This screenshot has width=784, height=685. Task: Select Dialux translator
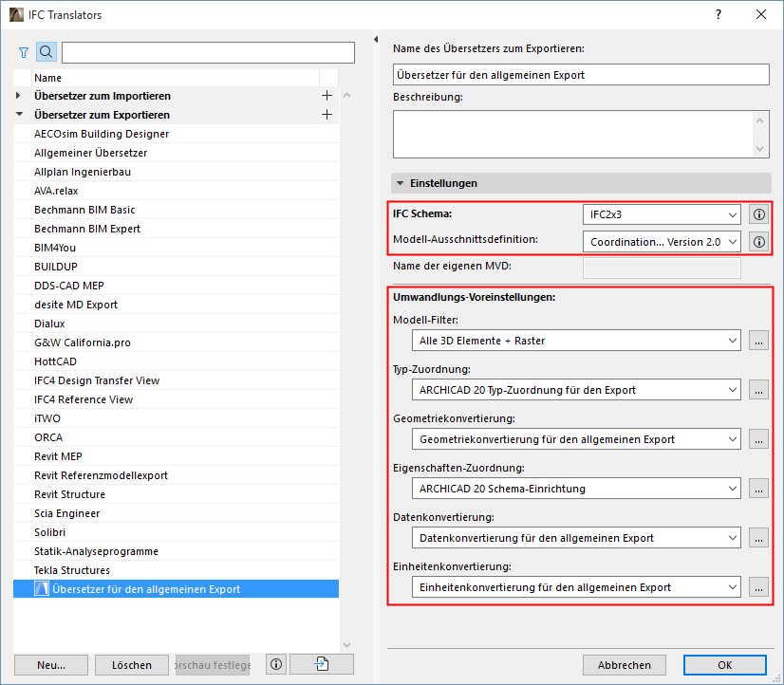(176, 324)
